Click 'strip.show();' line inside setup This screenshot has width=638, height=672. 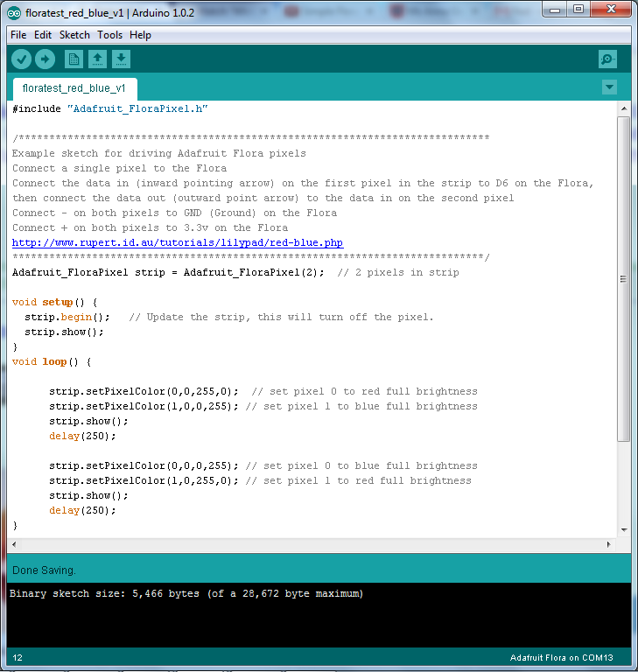pos(64,332)
